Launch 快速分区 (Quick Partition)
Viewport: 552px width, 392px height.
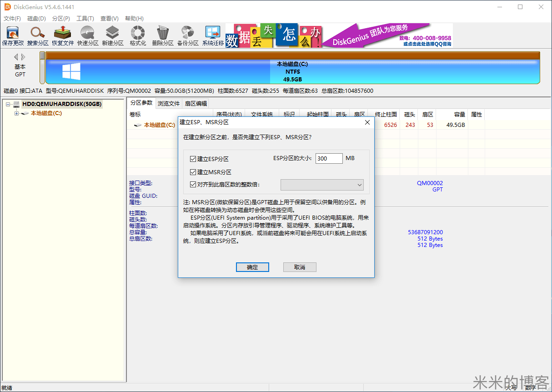[87, 35]
